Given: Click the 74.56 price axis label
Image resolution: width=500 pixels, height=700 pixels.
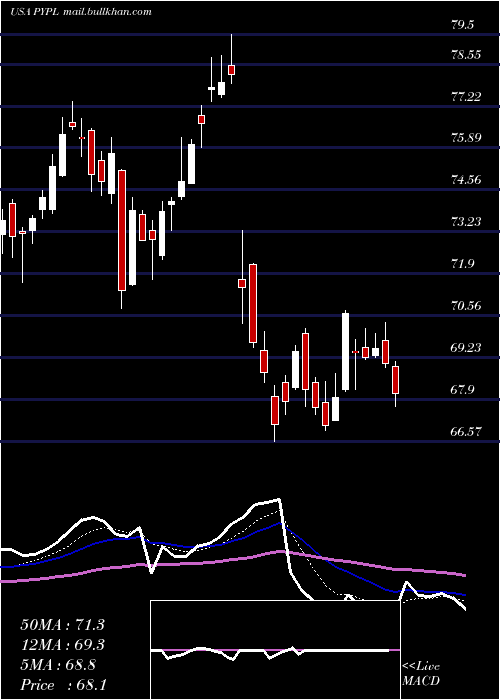Looking at the screenshot, I should click(466, 180).
